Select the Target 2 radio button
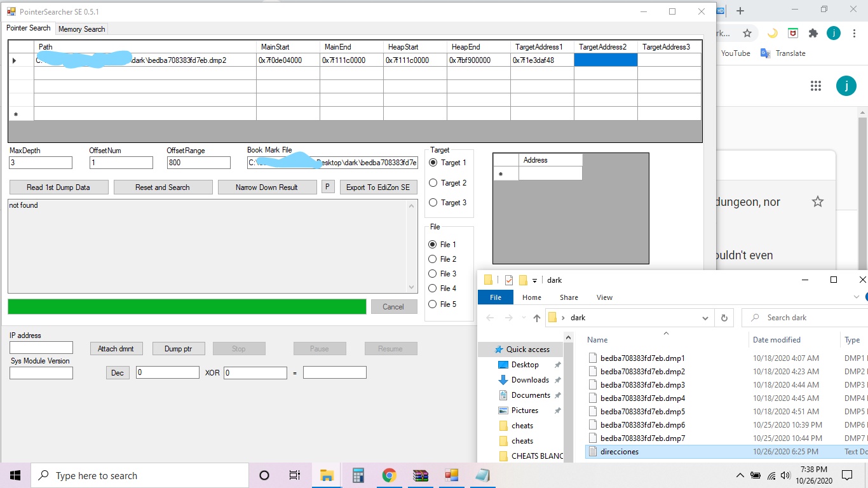 (x=448, y=183)
